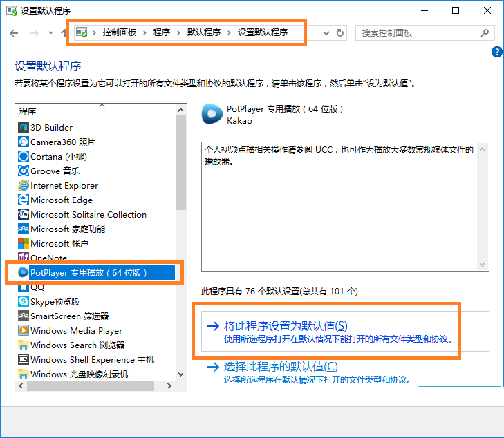Screen dimensions: 504x438
Task: Click the Microsoft 家庭功能 icon
Action: (x=24, y=229)
